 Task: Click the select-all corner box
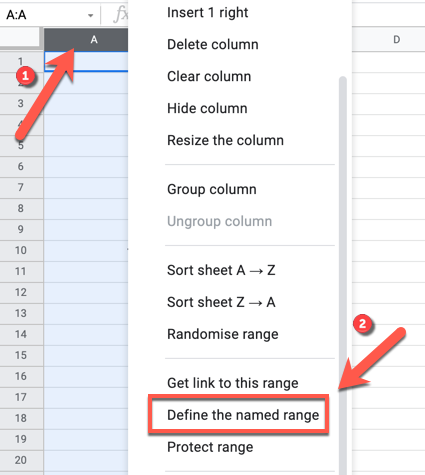point(20,37)
